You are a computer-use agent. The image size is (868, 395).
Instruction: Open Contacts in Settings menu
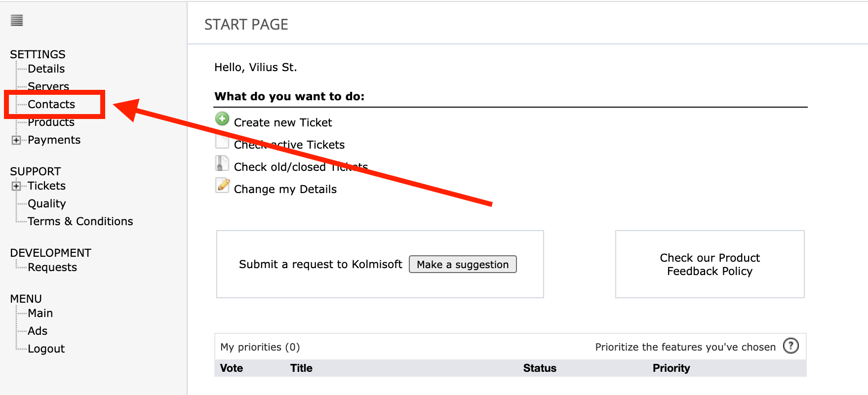(x=51, y=104)
